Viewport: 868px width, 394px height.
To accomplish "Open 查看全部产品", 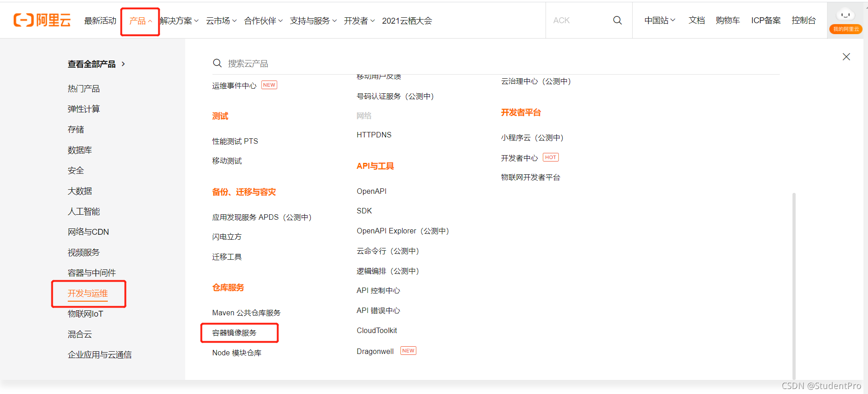I will point(91,64).
